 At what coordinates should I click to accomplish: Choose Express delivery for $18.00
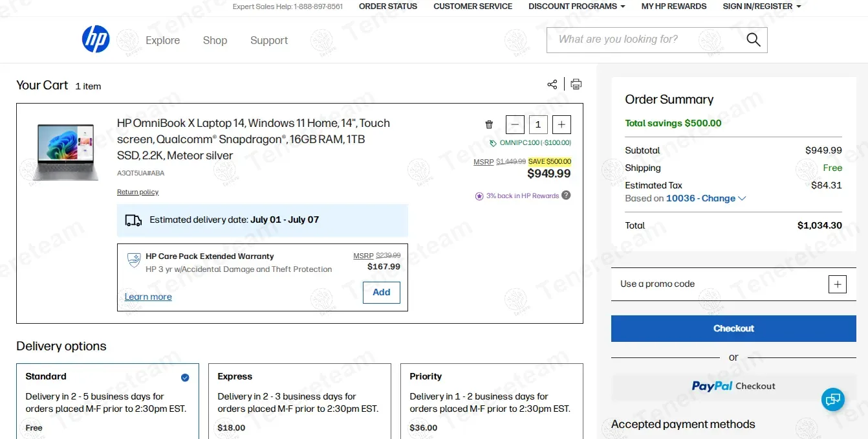299,400
